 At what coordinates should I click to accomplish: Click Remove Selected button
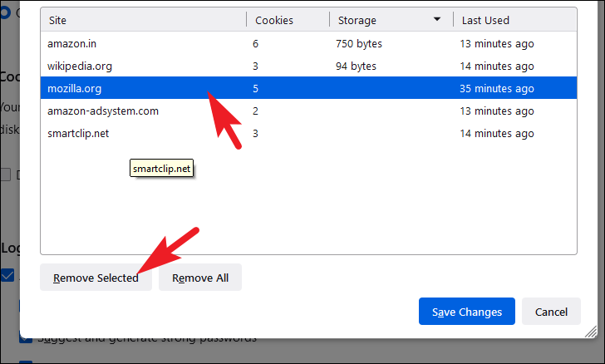(96, 278)
